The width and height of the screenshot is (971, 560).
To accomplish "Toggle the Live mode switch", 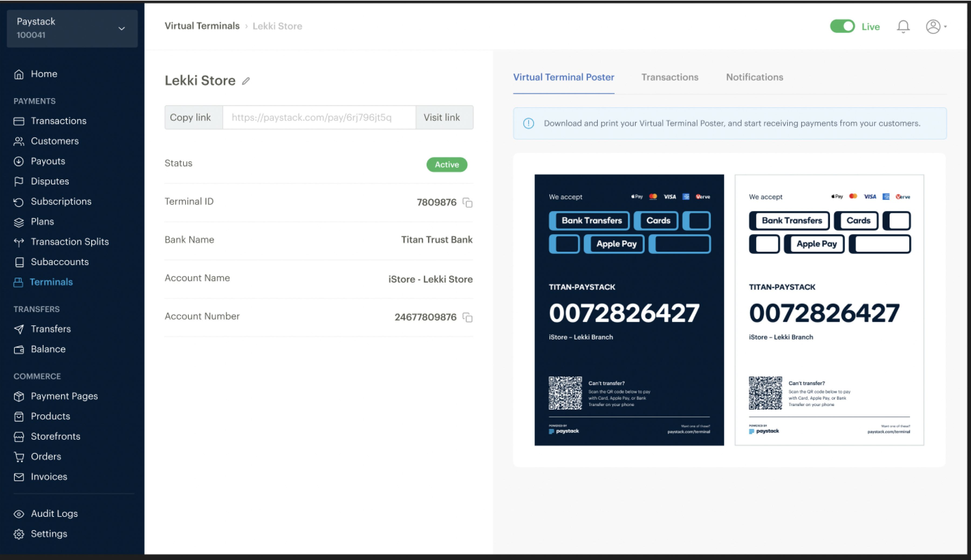I will pyautogui.click(x=842, y=26).
